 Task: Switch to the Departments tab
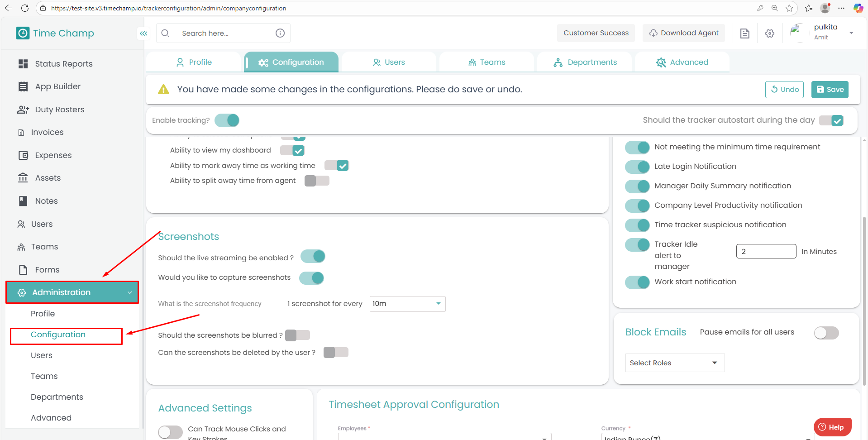[585, 62]
